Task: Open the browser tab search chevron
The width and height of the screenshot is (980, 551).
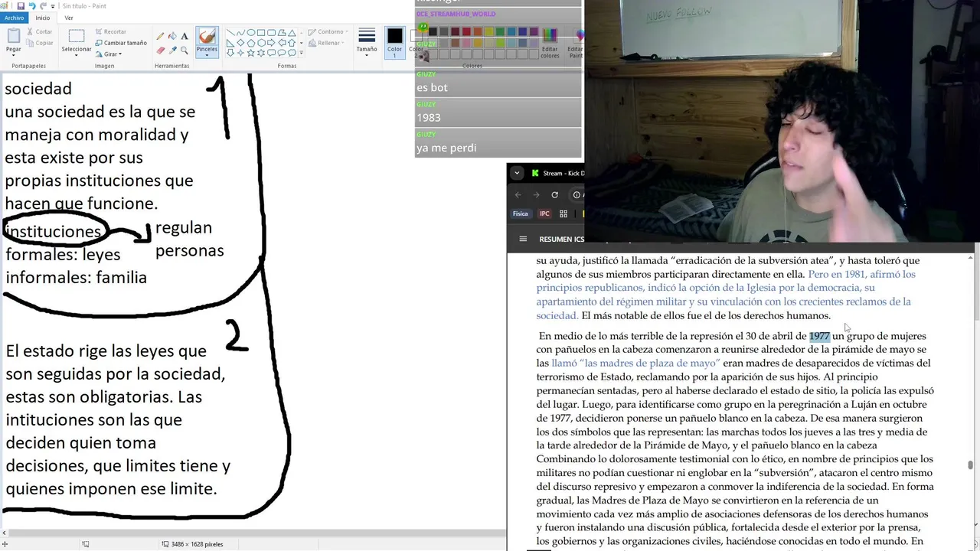Action: pyautogui.click(x=518, y=173)
